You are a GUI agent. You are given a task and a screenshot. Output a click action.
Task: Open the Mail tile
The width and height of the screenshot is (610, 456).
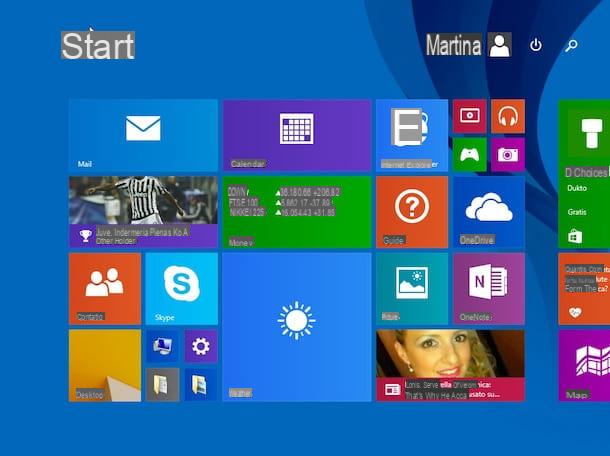point(143,135)
